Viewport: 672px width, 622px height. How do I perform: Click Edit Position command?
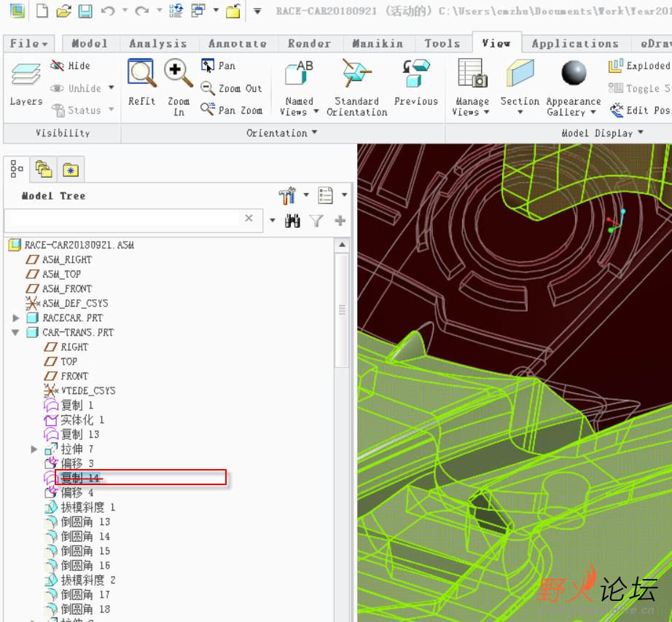pyautogui.click(x=639, y=110)
